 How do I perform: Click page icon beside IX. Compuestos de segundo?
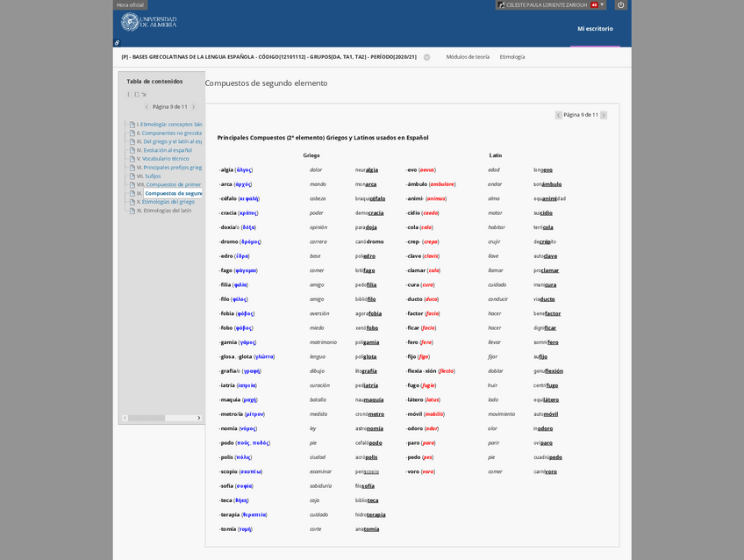click(132, 193)
